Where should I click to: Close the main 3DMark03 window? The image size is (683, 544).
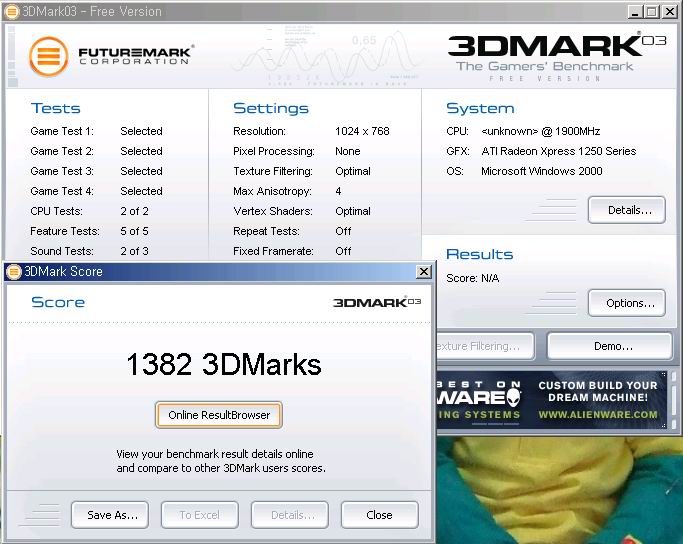pos(669,12)
